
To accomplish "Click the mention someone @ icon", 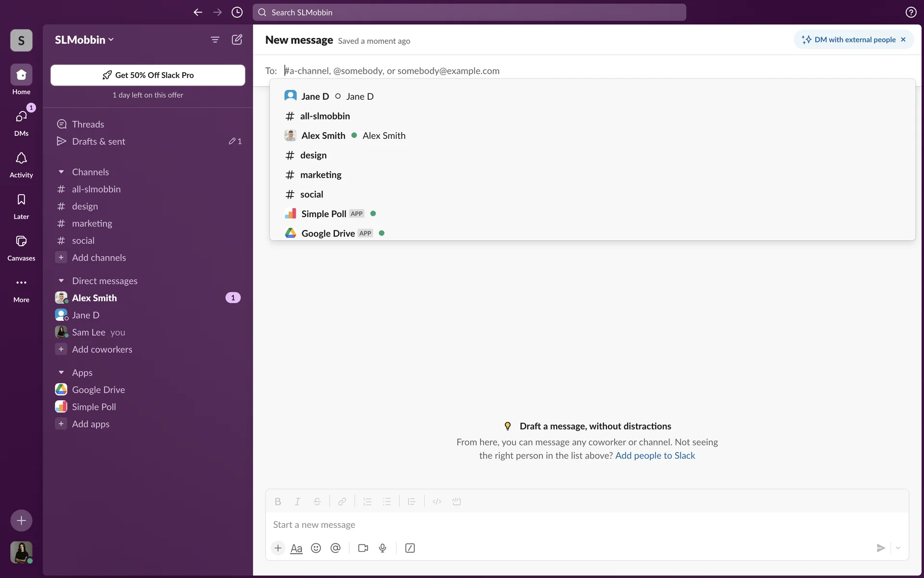I will click(x=335, y=548).
